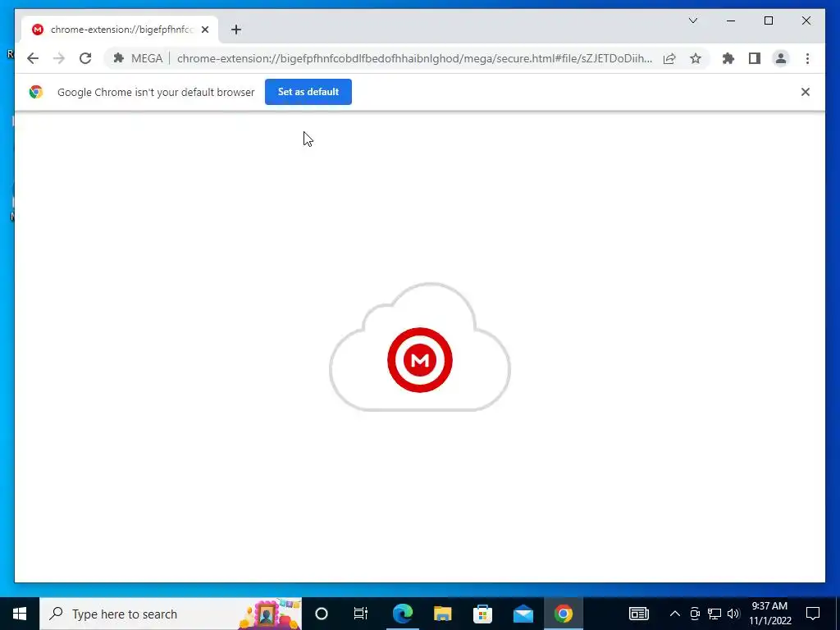Open the Action Center notifications icon
The width and height of the screenshot is (840, 630).
pyautogui.click(x=813, y=614)
